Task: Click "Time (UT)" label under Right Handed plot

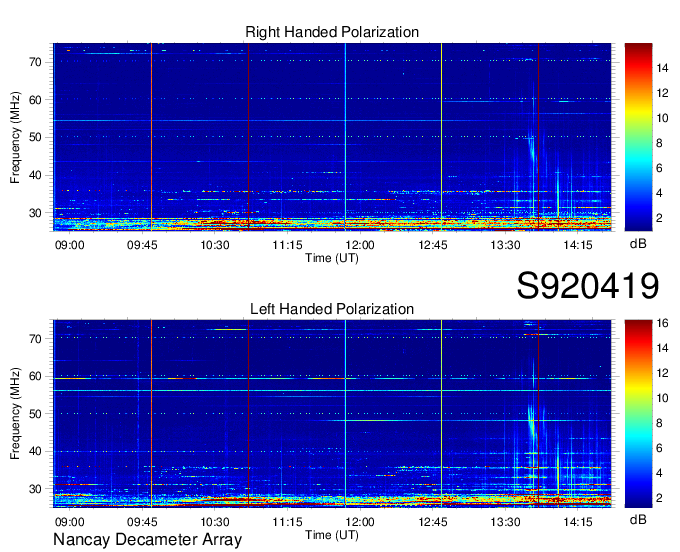Action: [332, 258]
